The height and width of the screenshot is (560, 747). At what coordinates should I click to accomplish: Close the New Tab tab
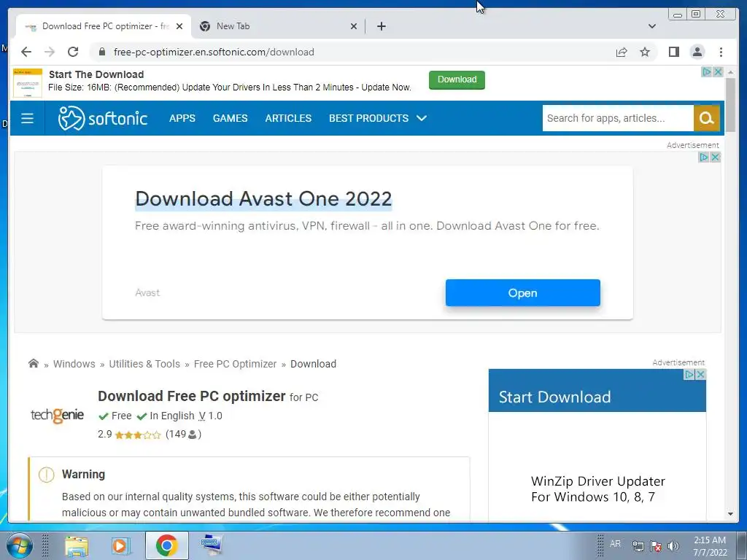tap(354, 26)
